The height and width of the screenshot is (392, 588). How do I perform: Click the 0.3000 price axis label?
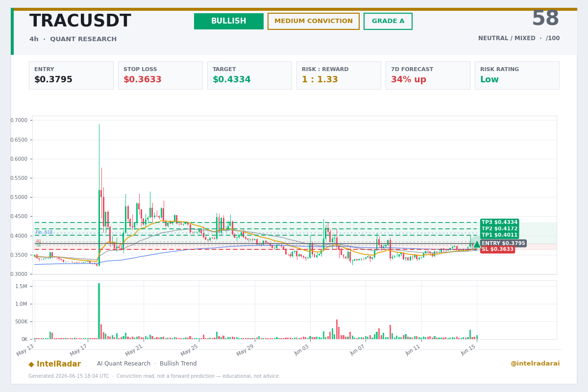pos(19,274)
